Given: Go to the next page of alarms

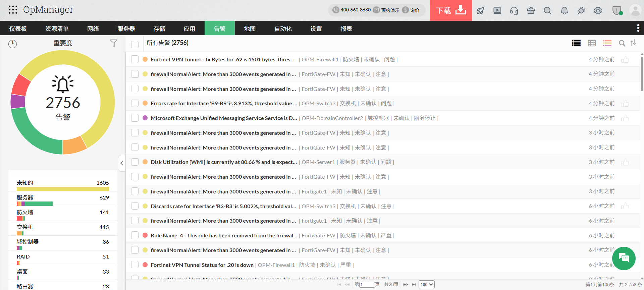Looking at the screenshot, I should coord(406,285).
